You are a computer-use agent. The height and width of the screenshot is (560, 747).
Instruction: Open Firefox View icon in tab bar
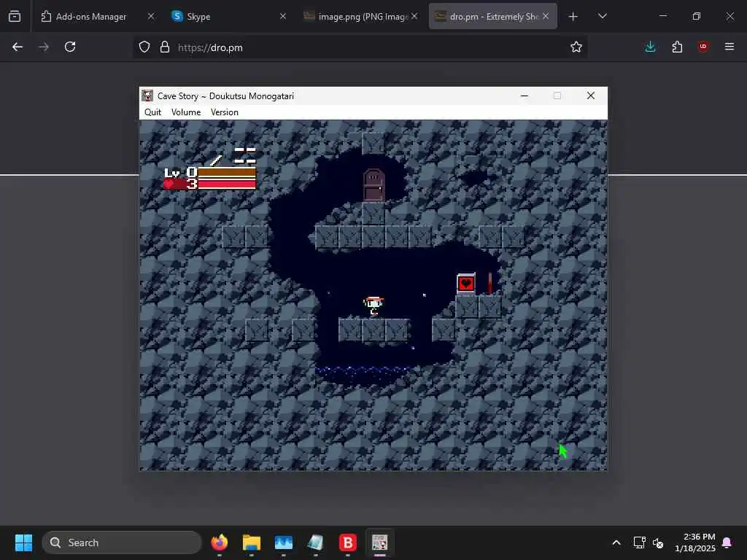coord(15,16)
